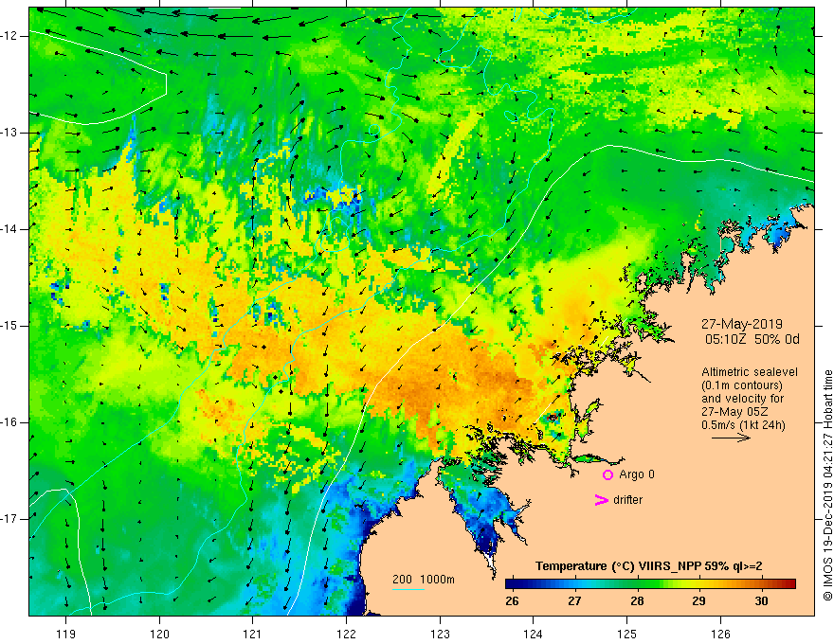Image resolution: width=834 pixels, height=644 pixels.
Task: Click the longitude axis label 125
Action: pos(627,634)
